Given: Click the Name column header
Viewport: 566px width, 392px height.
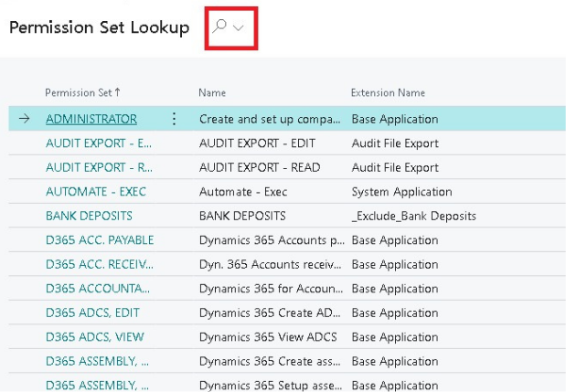Looking at the screenshot, I should pos(212,92).
